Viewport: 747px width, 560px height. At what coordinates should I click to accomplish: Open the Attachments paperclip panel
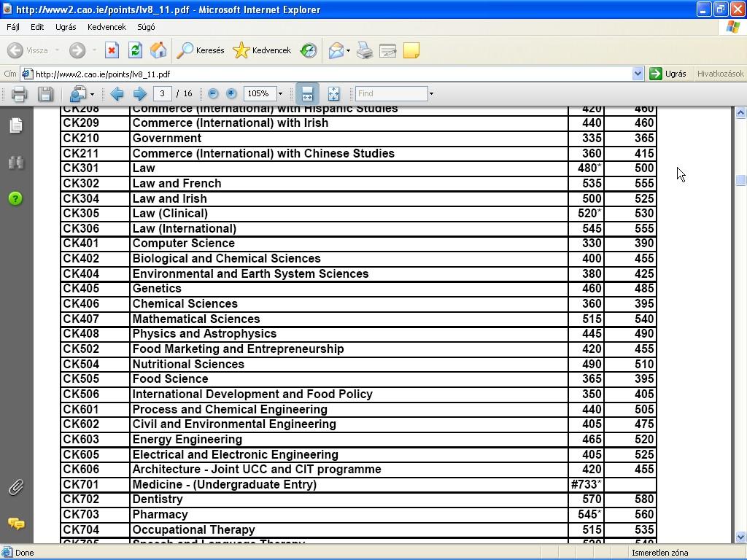click(16, 488)
